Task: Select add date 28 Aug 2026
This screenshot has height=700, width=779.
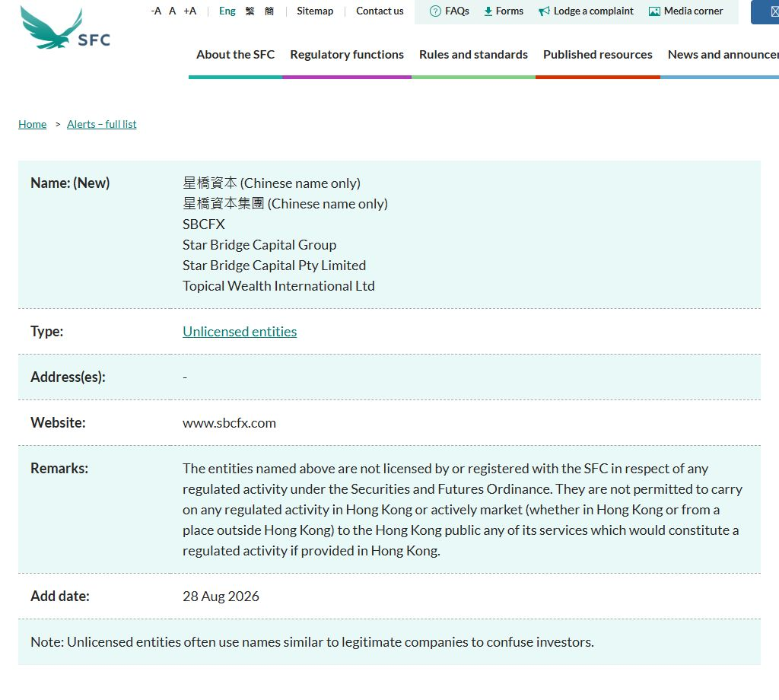Action: 221,597
